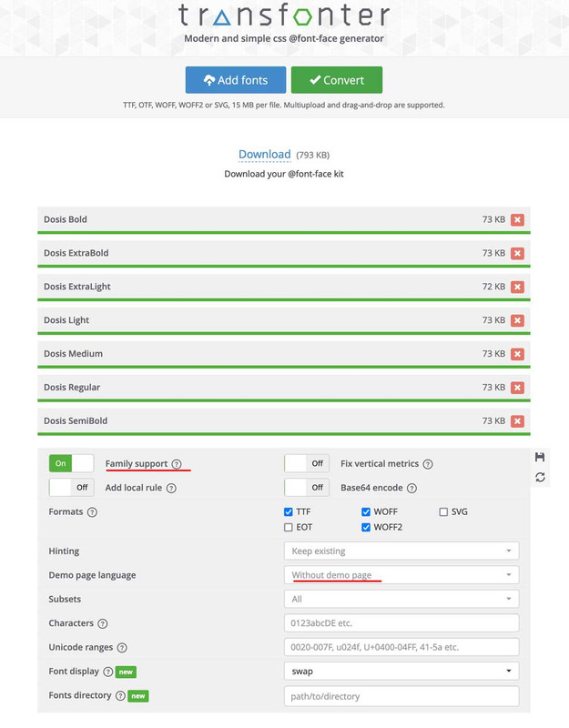Image resolution: width=569 pixels, height=728 pixels.
Task: Click the (793 KB) size text
Action: click(x=312, y=155)
